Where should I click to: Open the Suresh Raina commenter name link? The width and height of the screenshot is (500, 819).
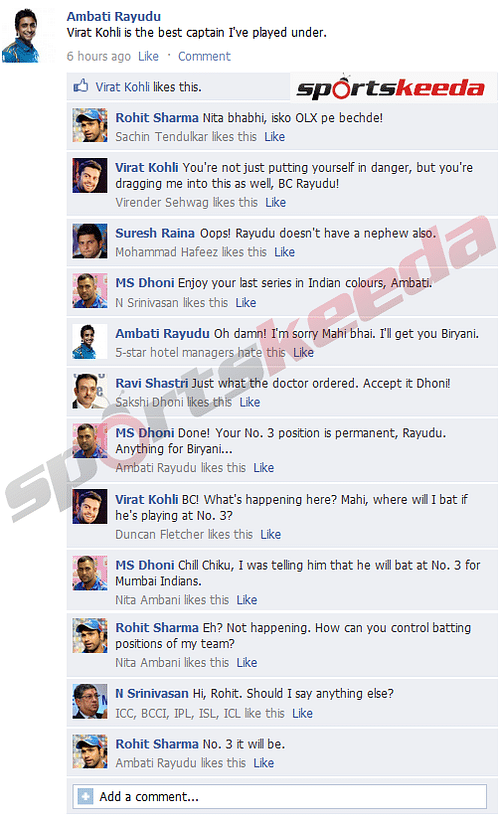[x=155, y=233]
